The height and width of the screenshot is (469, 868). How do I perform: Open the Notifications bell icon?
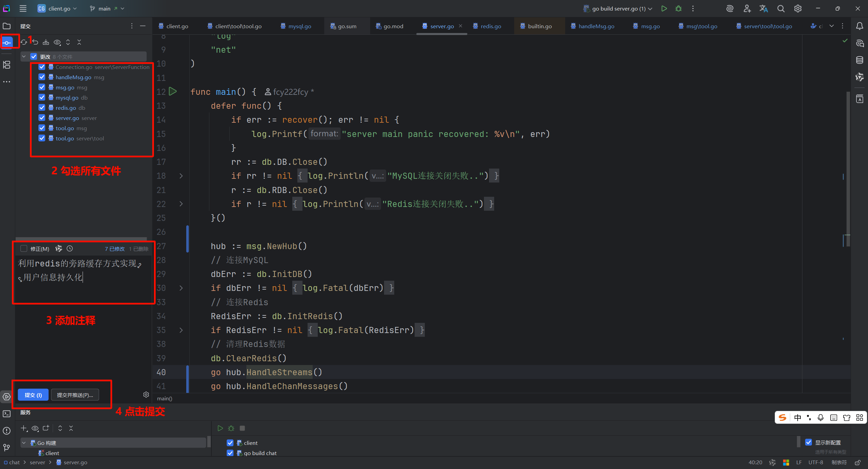(860, 26)
